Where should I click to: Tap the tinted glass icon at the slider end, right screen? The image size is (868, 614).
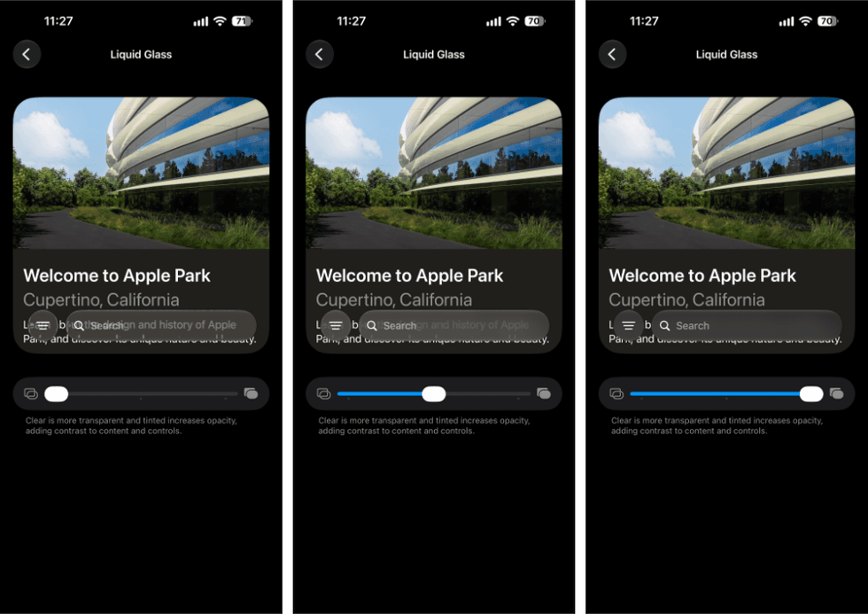tap(836, 393)
